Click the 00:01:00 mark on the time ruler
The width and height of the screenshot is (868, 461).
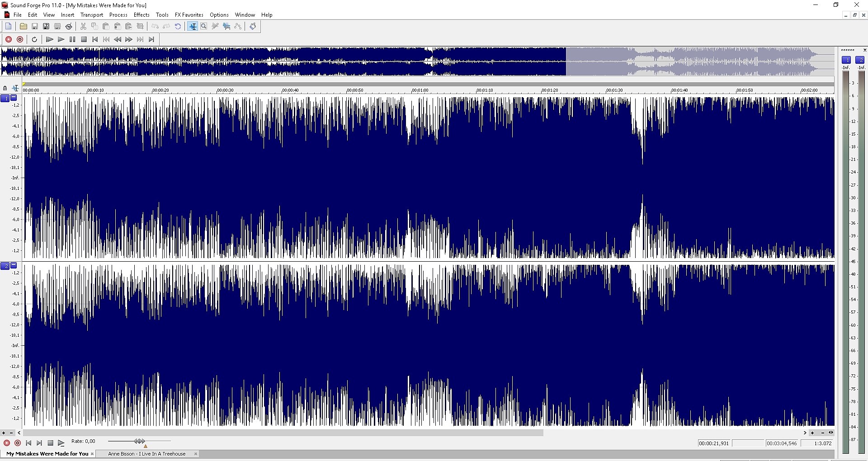point(420,90)
